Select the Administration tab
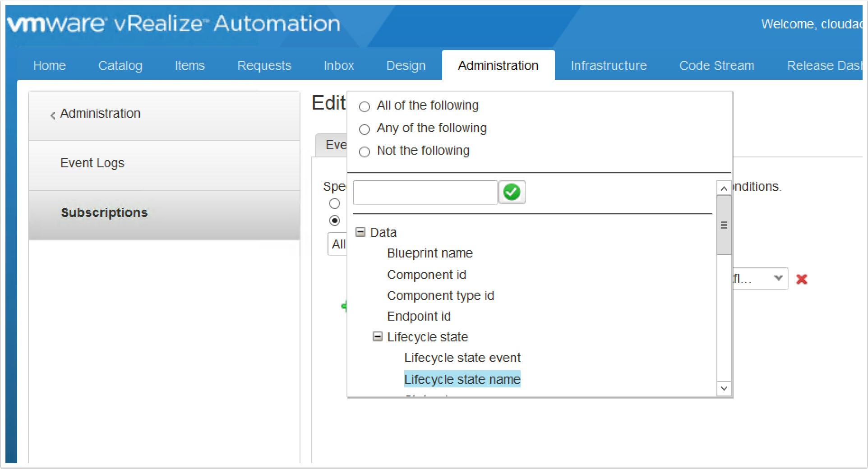The height and width of the screenshot is (469, 868). tap(498, 65)
